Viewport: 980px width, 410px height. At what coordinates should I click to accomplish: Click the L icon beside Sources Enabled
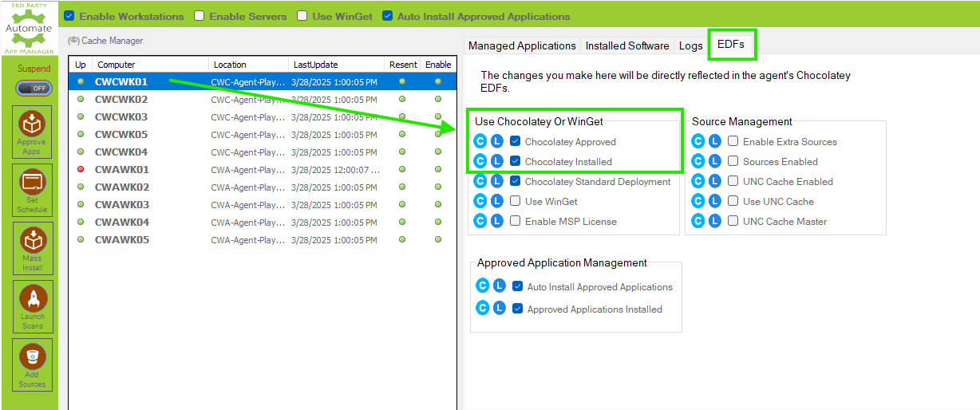click(x=714, y=161)
